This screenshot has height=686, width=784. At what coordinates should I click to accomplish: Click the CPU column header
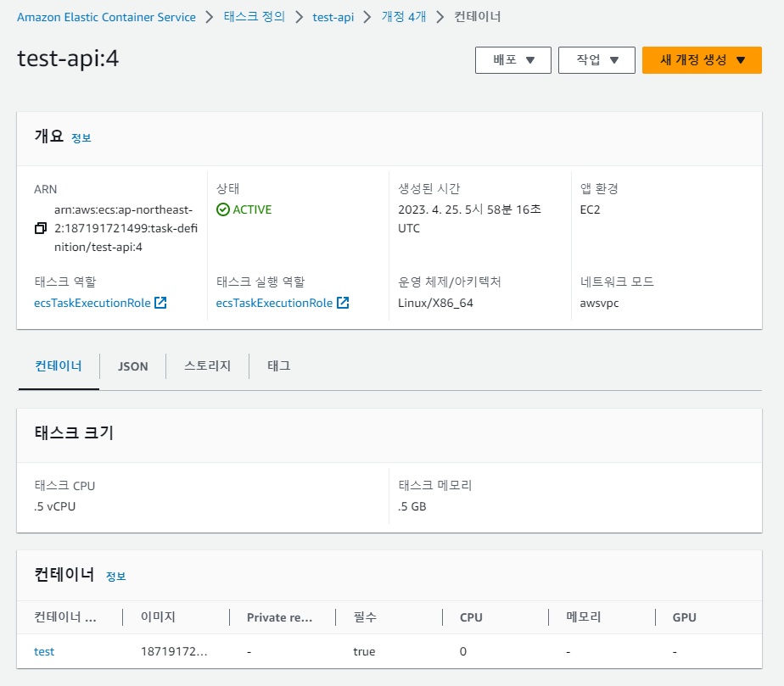tap(471, 617)
